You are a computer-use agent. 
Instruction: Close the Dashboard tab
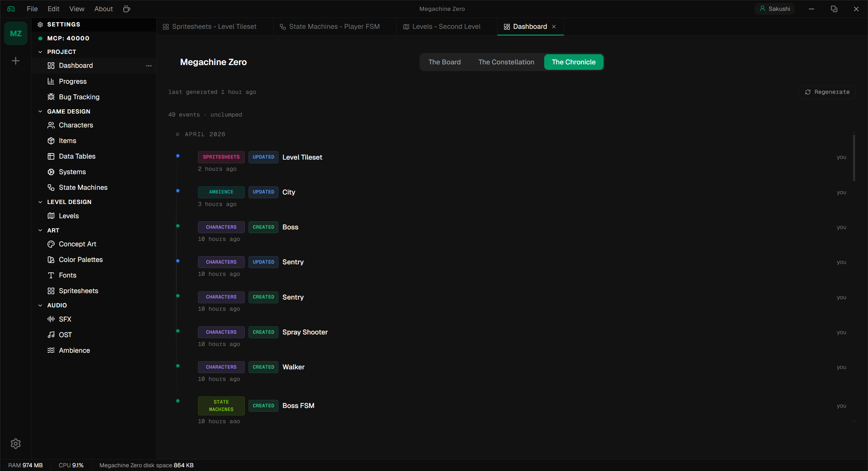pyautogui.click(x=554, y=27)
